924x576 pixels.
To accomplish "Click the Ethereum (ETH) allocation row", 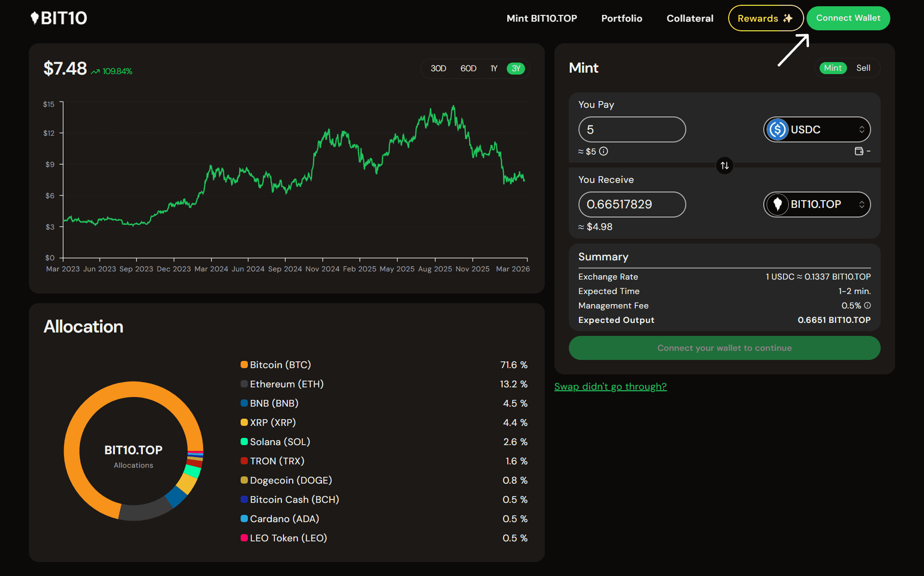I will tap(384, 384).
